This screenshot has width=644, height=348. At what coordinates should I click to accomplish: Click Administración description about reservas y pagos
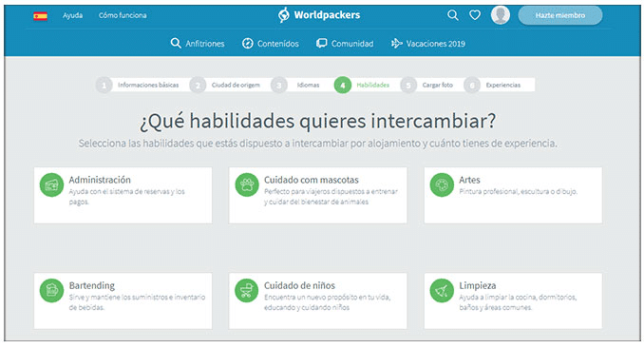[x=127, y=197]
